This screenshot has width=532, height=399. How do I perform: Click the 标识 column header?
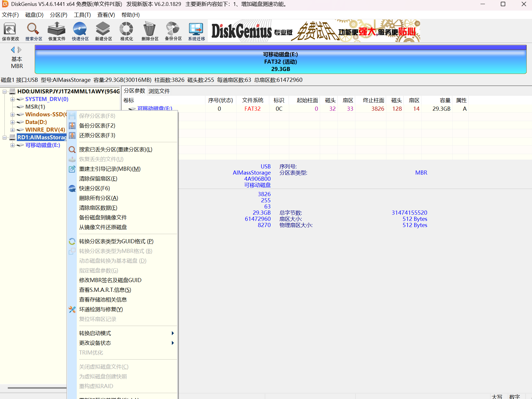(279, 100)
